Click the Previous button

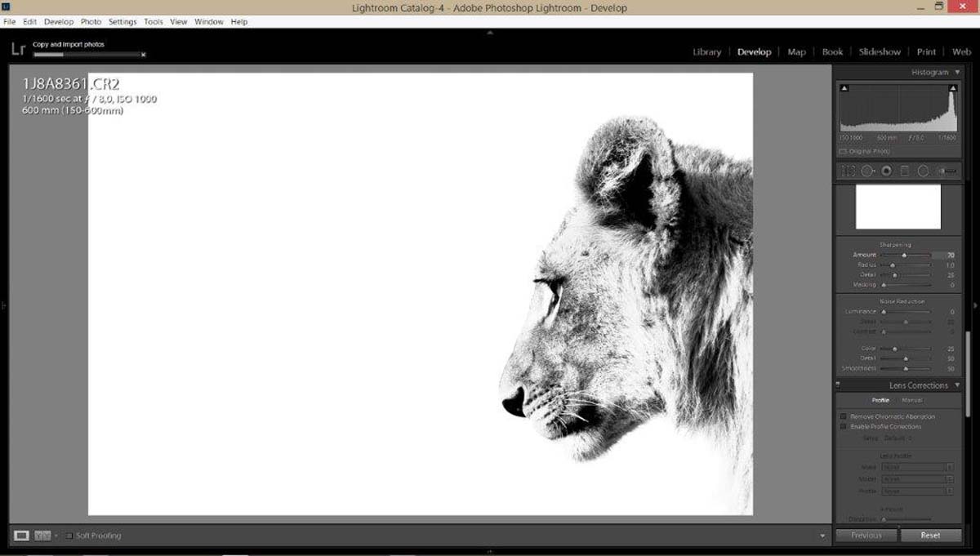tap(866, 536)
